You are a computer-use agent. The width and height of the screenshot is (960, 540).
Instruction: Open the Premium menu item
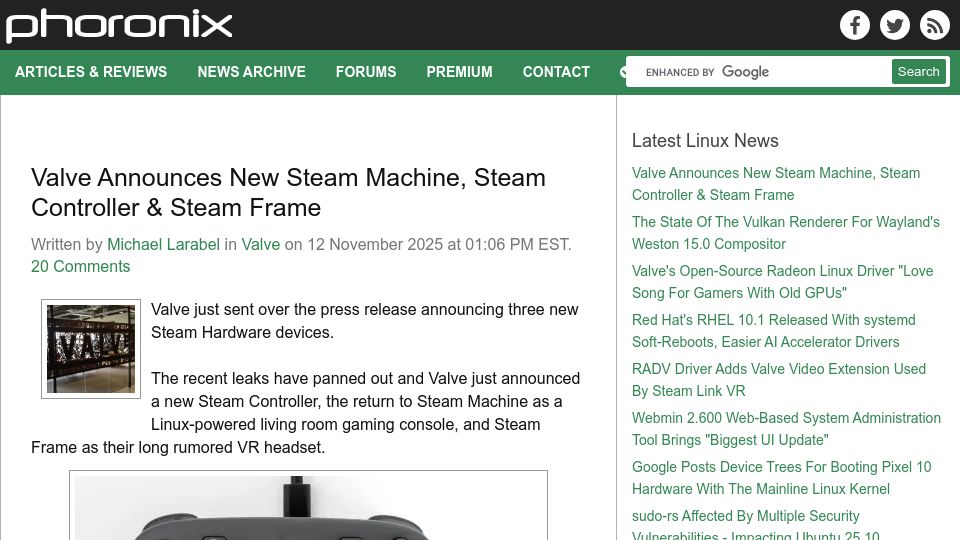click(459, 72)
